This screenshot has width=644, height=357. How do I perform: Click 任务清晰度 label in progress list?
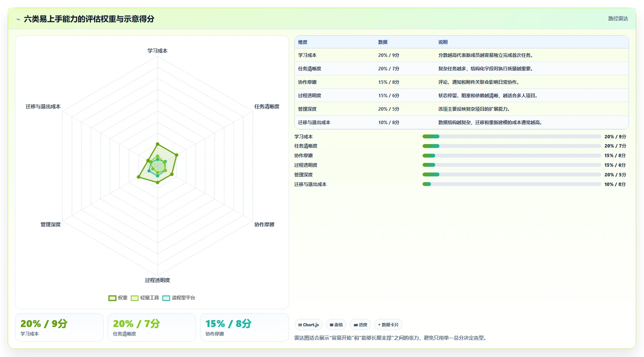[306, 146]
